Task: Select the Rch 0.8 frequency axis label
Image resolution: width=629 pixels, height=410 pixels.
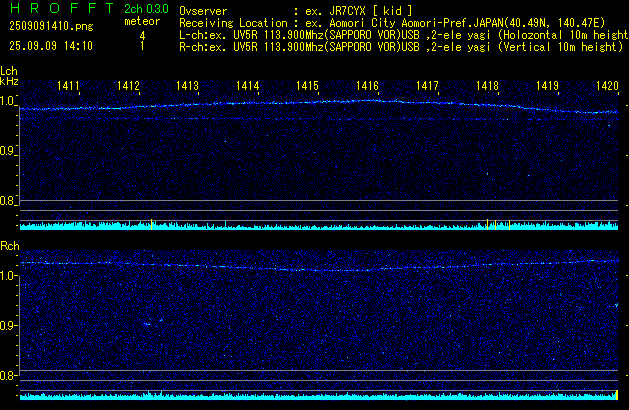Action: [x=8, y=375]
